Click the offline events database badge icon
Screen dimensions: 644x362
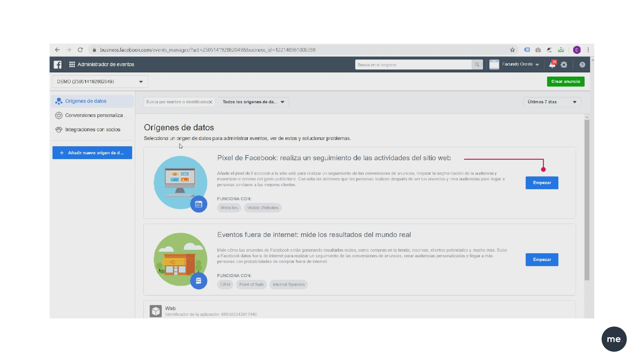[x=198, y=281]
